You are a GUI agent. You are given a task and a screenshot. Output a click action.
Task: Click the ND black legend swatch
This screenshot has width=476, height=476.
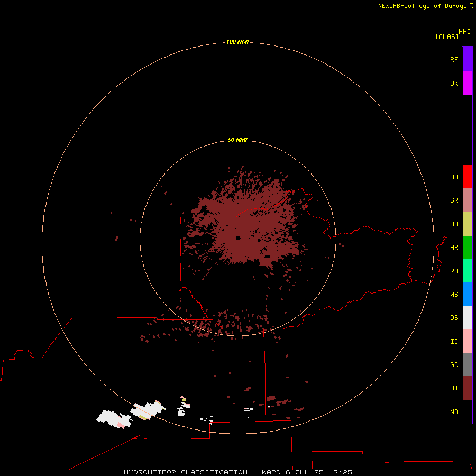467,411
